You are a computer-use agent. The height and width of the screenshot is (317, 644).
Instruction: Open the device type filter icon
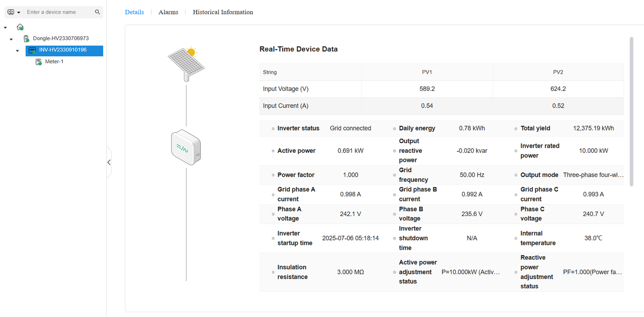[11, 12]
